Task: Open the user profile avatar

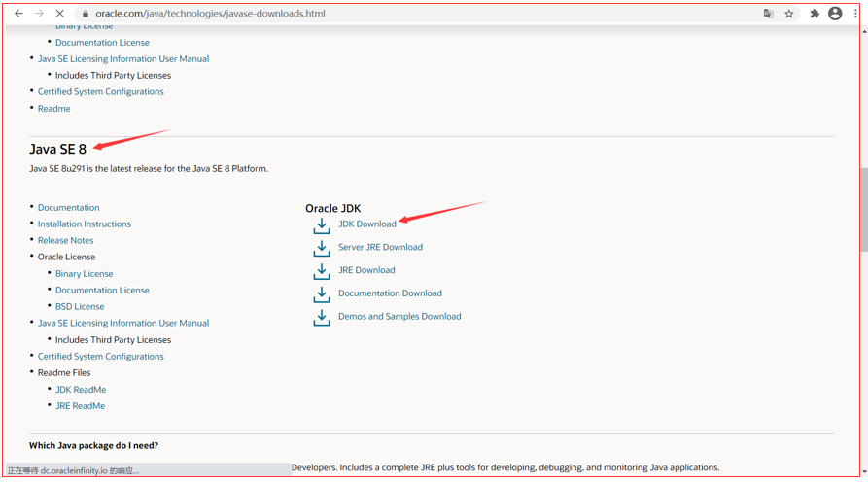Action: (x=835, y=14)
